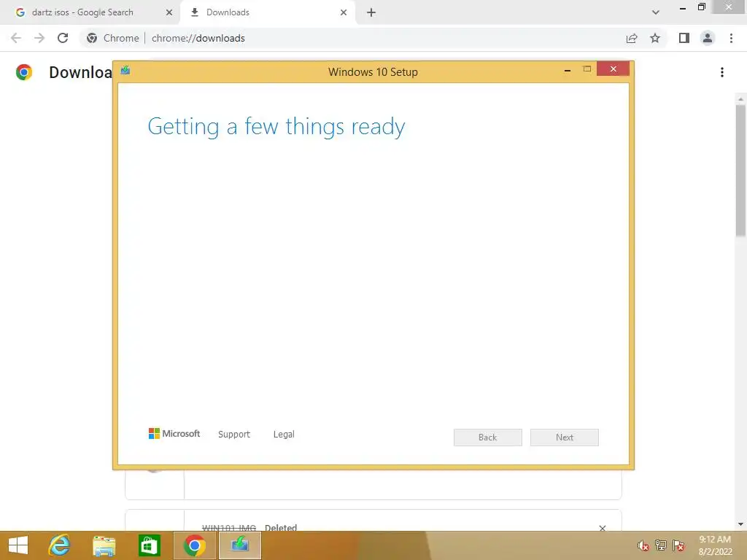The image size is (747, 560).
Task: Click scrollbar down arrow on Downloads page
Action: 740,524
